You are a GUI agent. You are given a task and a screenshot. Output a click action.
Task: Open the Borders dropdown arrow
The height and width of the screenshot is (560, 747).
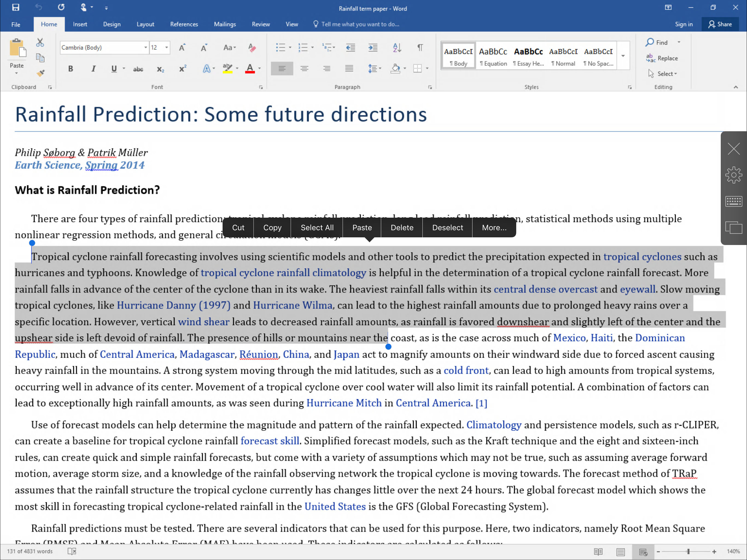pyautogui.click(x=427, y=69)
